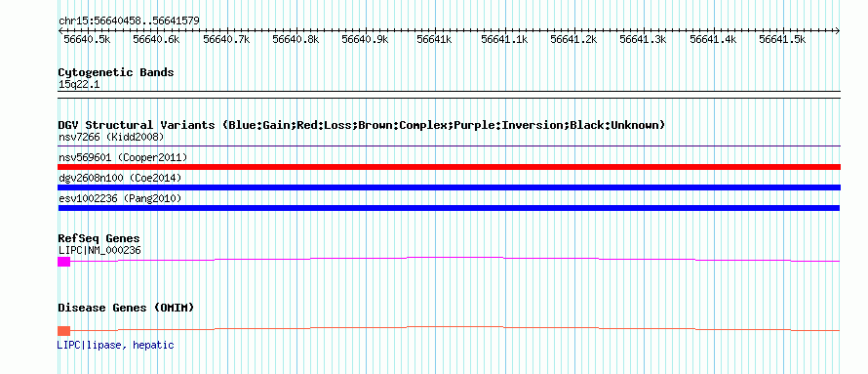Screen dimensions: 868x374
Task: Click the blue dgv2608n100 gain bar
Action: pos(449,187)
